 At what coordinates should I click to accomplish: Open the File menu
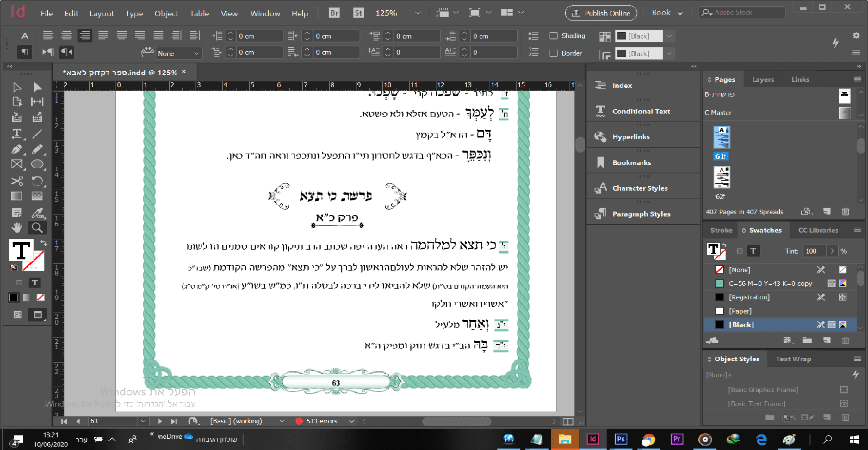(47, 13)
